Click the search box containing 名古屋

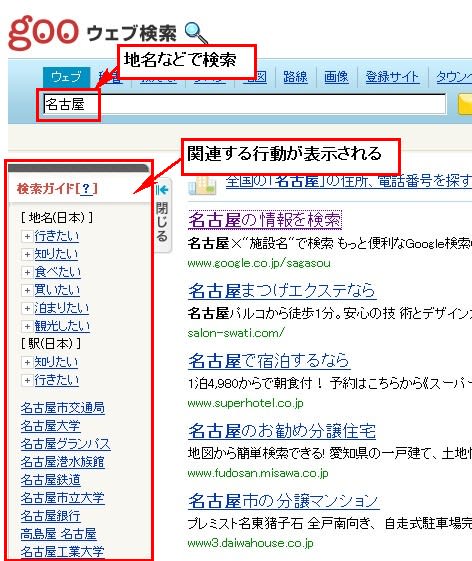[x=245, y=104]
